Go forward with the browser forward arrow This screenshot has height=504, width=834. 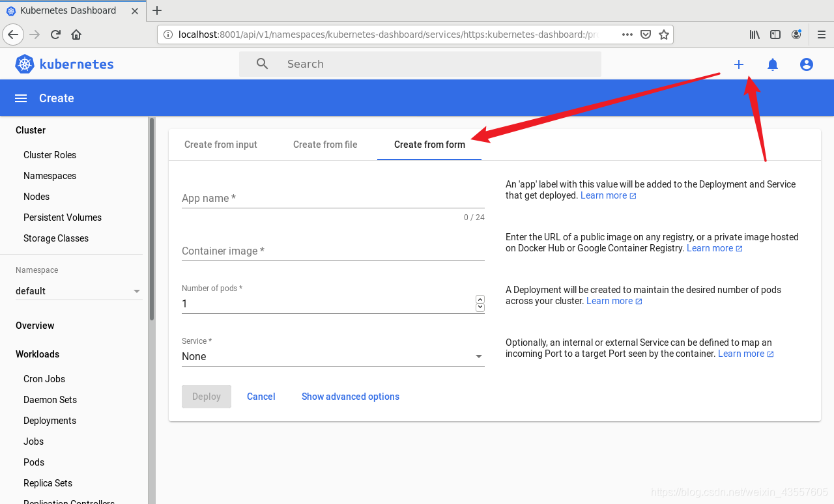coord(35,35)
